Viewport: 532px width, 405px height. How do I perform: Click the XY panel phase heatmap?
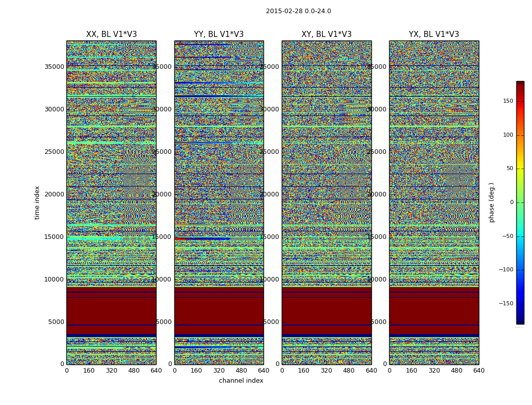click(327, 202)
